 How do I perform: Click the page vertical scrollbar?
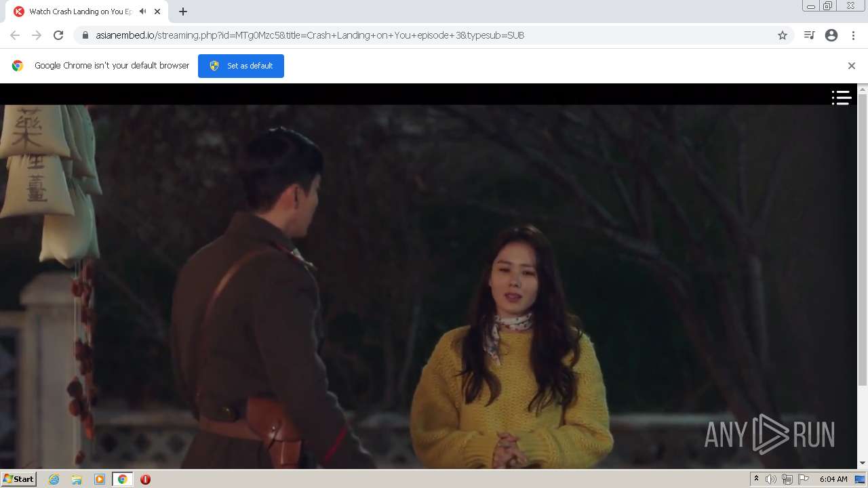click(x=863, y=241)
